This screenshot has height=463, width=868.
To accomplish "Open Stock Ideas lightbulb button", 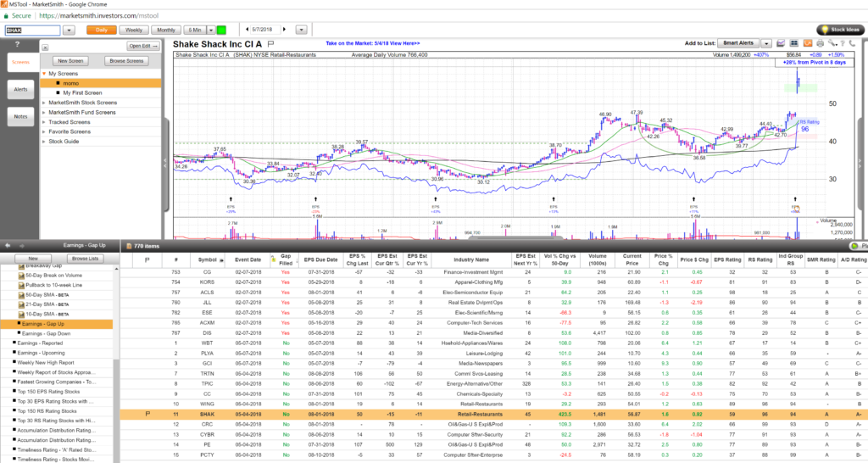I will pyautogui.click(x=840, y=30).
